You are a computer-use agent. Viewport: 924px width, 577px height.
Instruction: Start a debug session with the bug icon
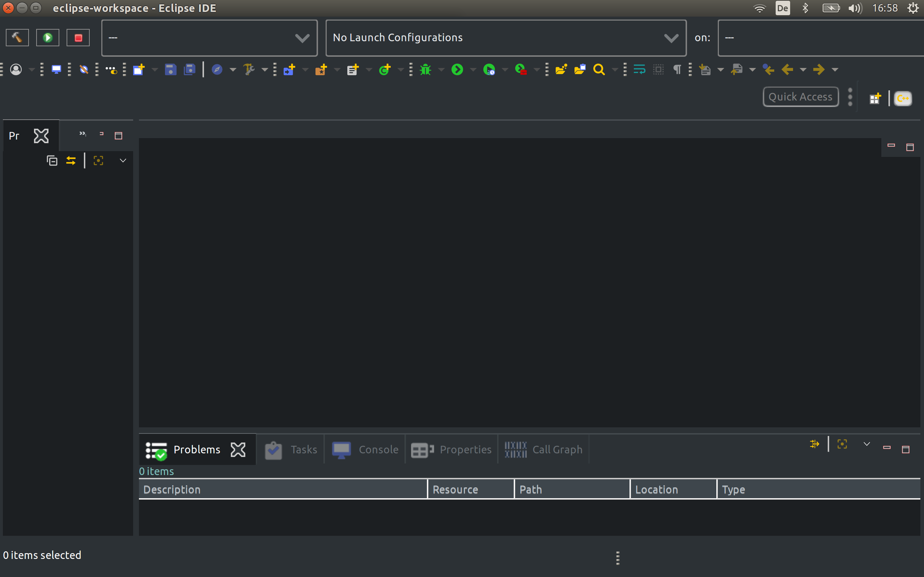425,69
